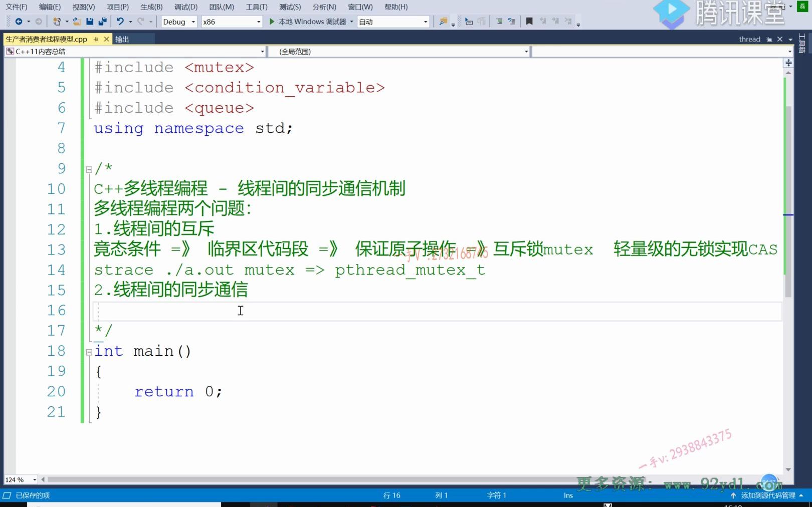Comment out the selected lines

500,21
